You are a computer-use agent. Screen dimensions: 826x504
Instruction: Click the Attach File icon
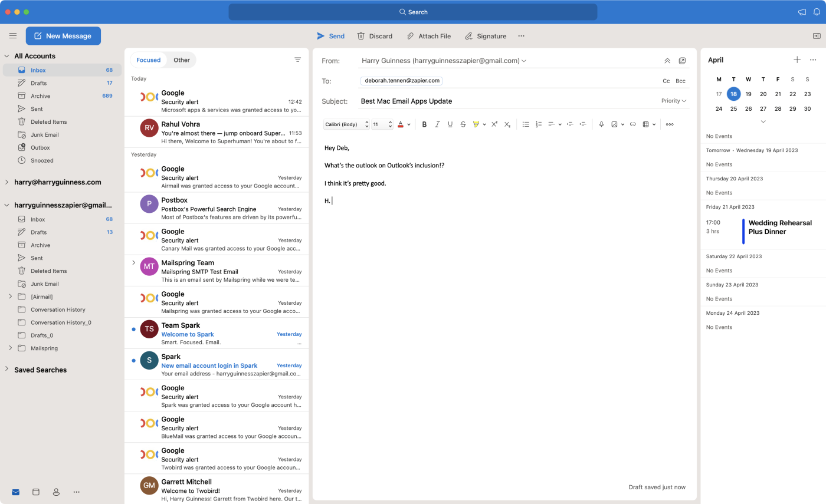tap(429, 36)
